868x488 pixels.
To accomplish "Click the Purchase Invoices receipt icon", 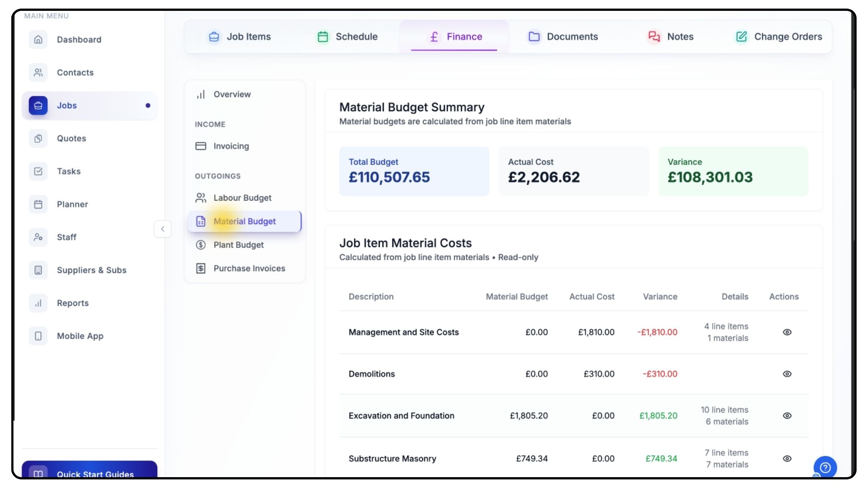I will 201,268.
